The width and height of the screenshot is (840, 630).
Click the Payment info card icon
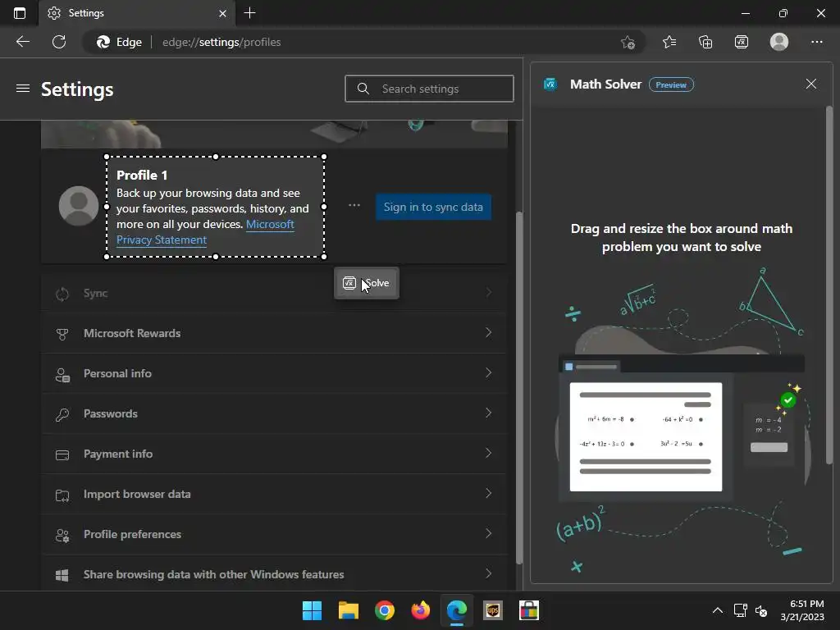tap(62, 454)
